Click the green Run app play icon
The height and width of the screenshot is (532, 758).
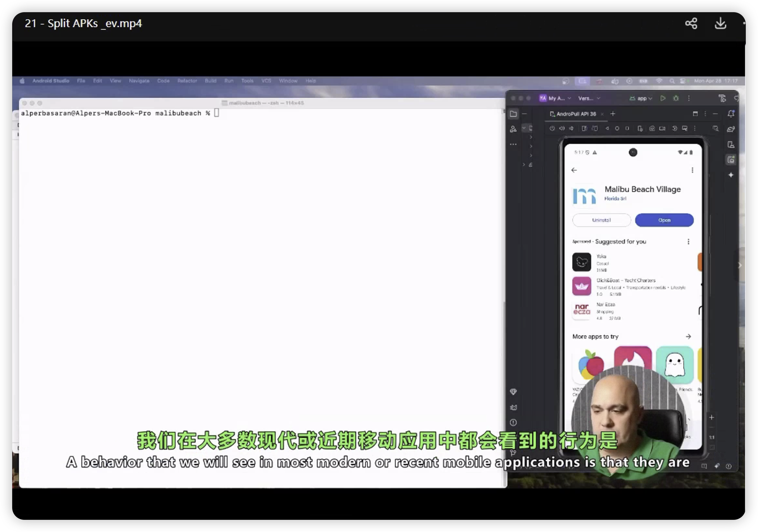point(663,98)
